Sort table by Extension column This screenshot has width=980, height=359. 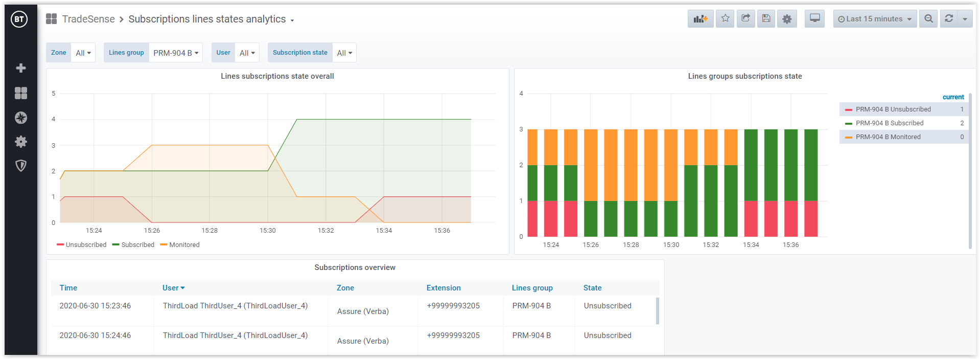click(x=444, y=288)
